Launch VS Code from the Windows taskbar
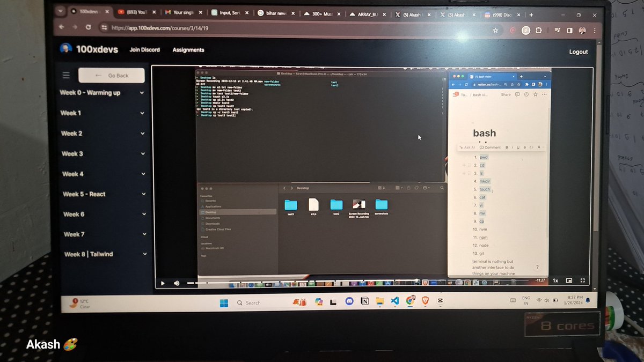The height and width of the screenshot is (362, 644). click(395, 302)
